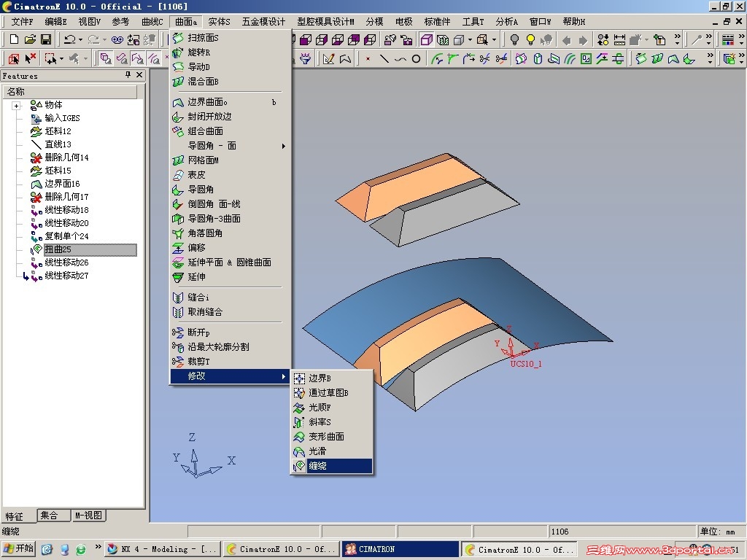Expand the toolbar overflow chevron beside the color palette icon

741,39
